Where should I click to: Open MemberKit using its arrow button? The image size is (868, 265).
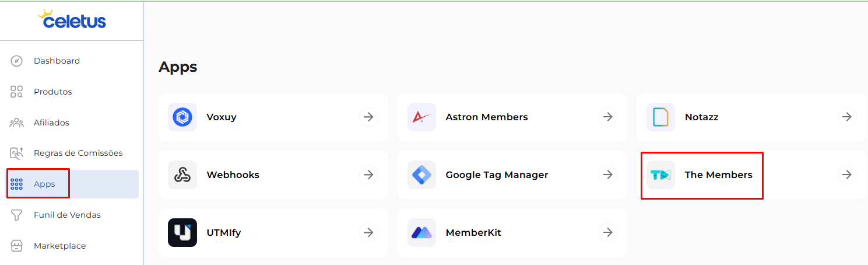[608, 232]
